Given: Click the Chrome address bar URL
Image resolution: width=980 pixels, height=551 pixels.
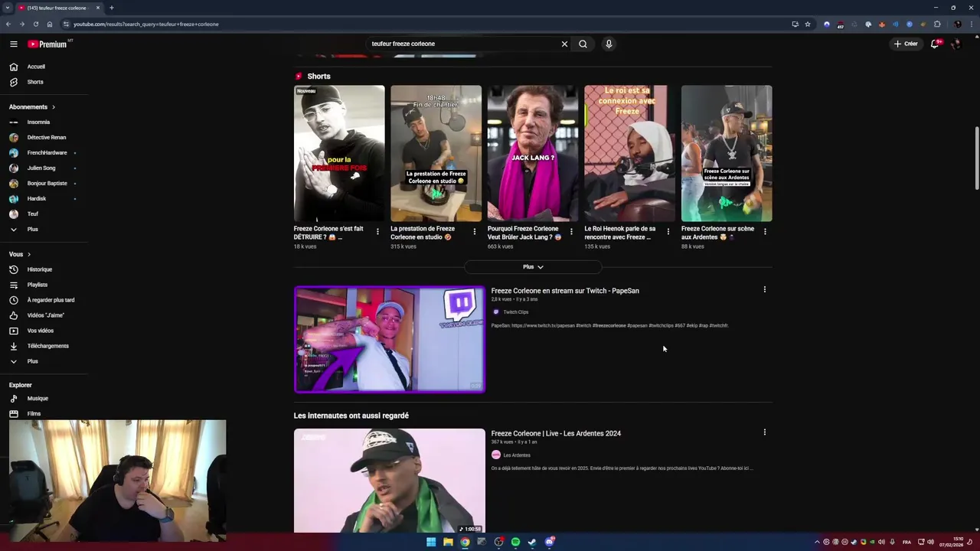Looking at the screenshot, I should pos(145,24).
